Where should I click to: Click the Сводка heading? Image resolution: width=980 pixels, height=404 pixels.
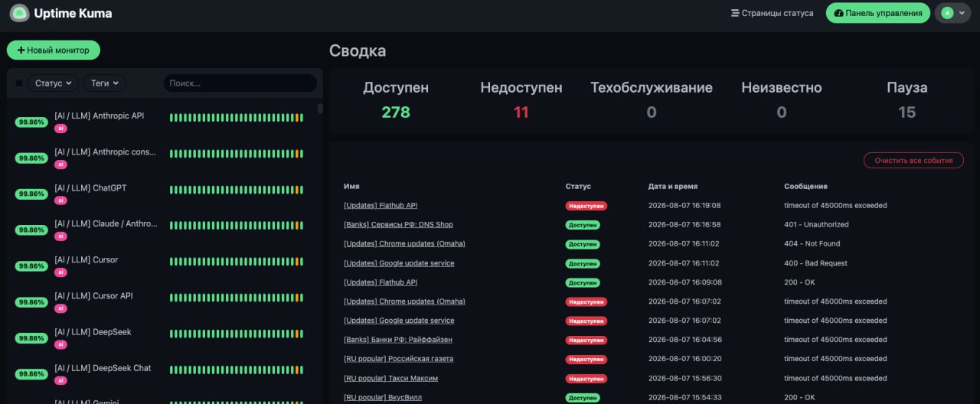[x=358, y=51]
